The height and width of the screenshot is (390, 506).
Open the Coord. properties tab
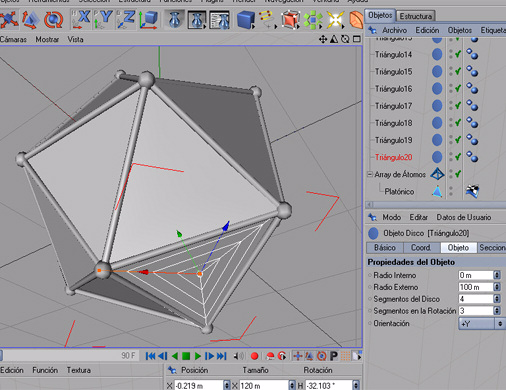pos(421,248)
